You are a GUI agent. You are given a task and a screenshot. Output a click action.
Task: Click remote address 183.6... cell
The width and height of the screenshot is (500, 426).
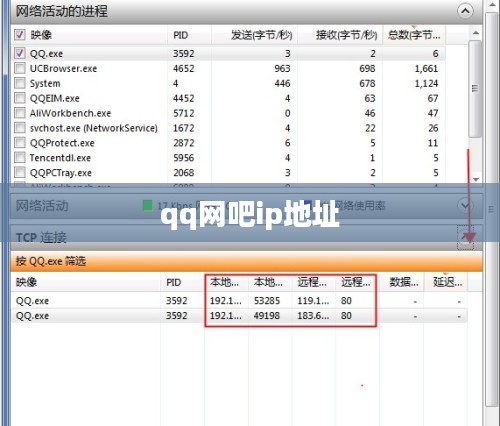313,316
